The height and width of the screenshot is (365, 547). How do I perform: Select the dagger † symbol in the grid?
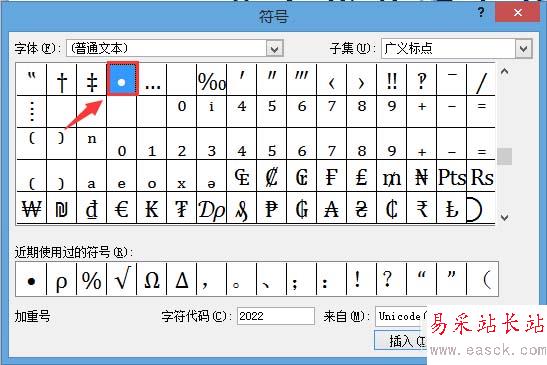click(x=62, y=80)
